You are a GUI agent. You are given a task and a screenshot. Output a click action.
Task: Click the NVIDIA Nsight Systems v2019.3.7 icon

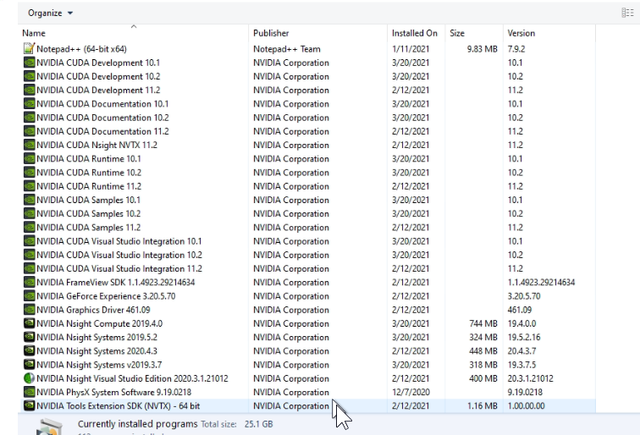29,364
